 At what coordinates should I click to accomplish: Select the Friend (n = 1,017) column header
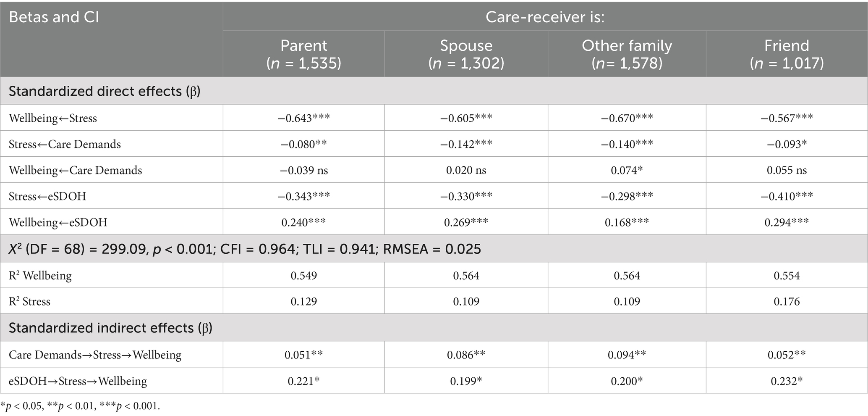point(787,54)
